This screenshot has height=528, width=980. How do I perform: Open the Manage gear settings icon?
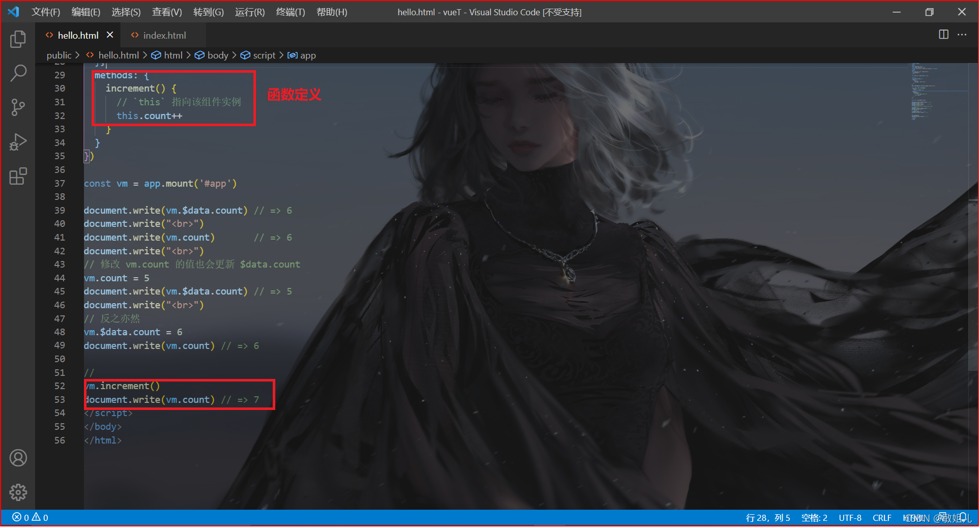coord(18,492)
